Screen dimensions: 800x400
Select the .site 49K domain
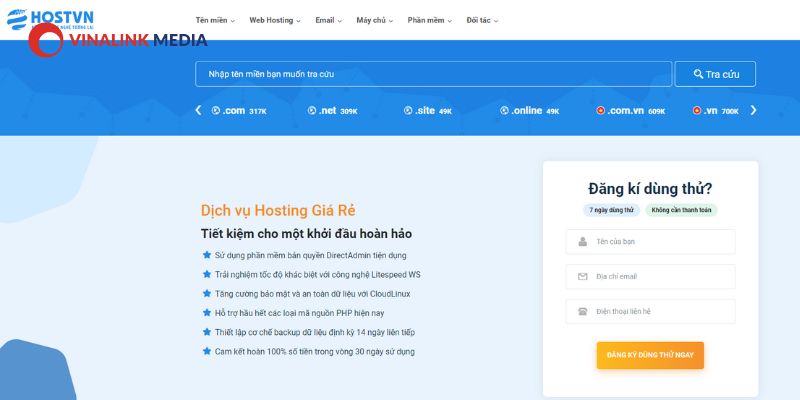[x=428, y=110]
